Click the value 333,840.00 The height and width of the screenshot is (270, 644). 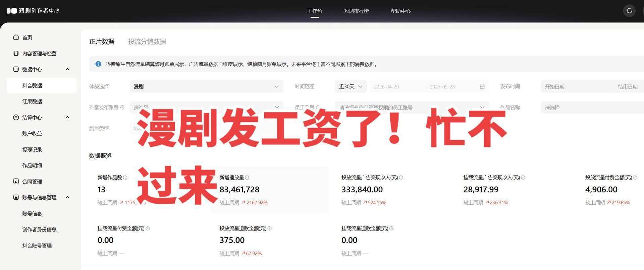point(362,189)
